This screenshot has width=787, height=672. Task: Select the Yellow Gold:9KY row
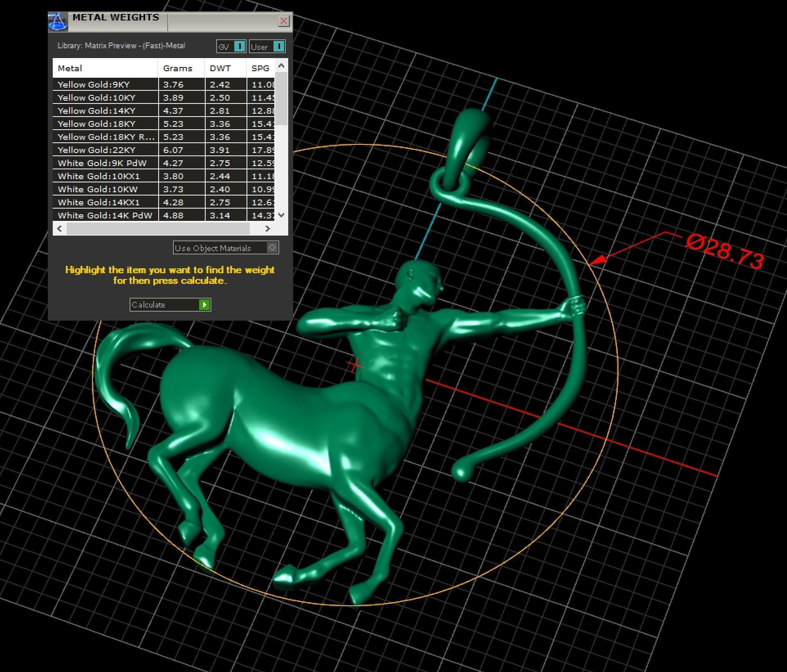(x=105, y=85)
